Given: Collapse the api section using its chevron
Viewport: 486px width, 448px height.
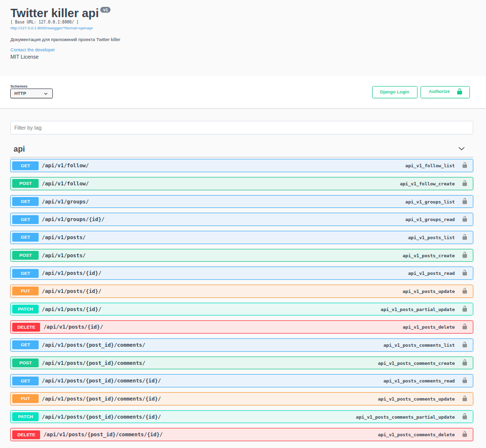Looking at the screenshot, I should (461, 148).
